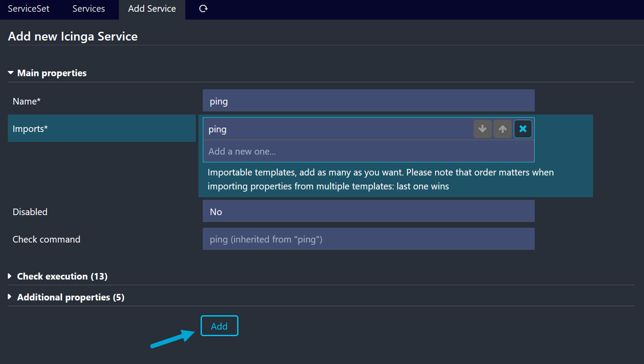Click the refresh icon in the tab bar

[x=203, y=9]
